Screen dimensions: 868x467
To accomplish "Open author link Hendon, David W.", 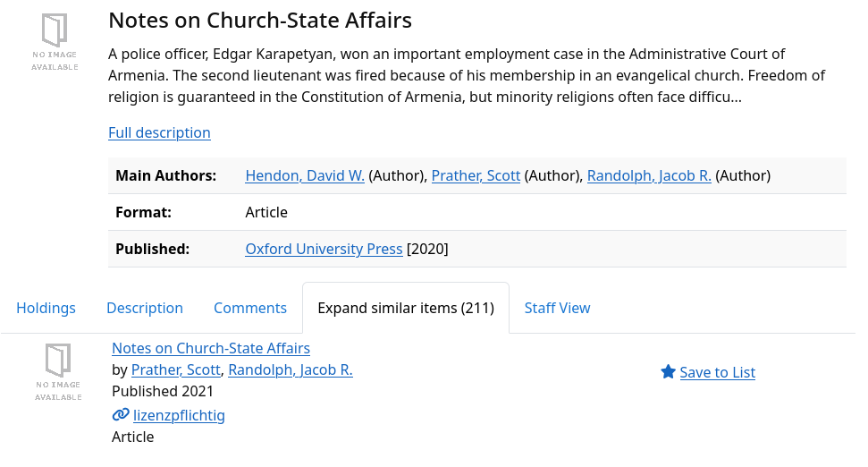I will (x=305, y=176).
